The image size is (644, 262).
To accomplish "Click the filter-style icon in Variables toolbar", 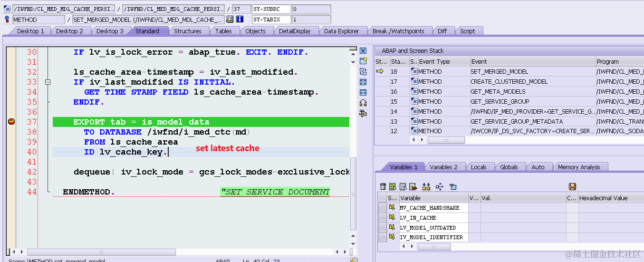I will click(453, 186).
